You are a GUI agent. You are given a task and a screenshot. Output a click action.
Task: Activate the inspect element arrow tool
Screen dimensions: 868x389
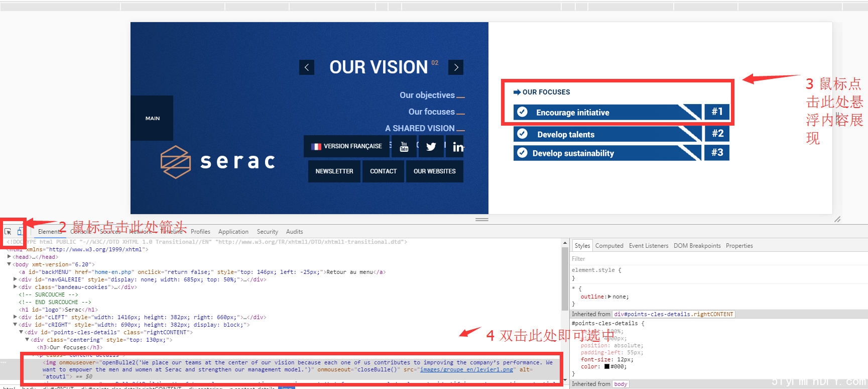[8, 232]
